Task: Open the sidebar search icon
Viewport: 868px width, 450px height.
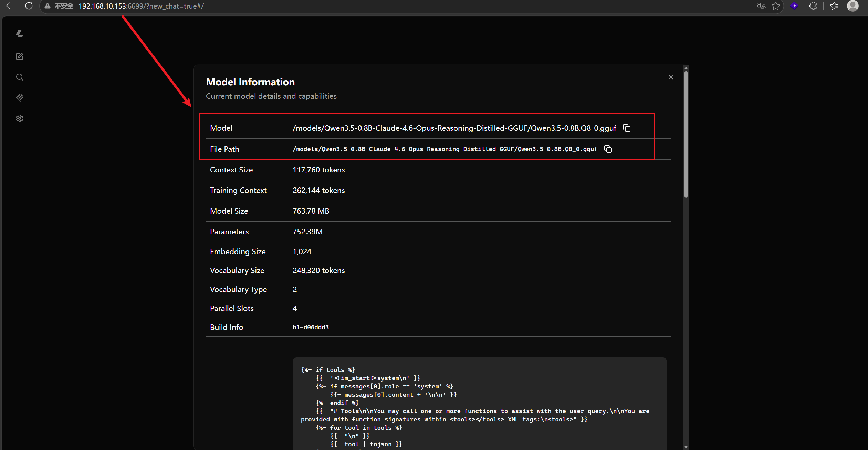Action: point(20,77)
